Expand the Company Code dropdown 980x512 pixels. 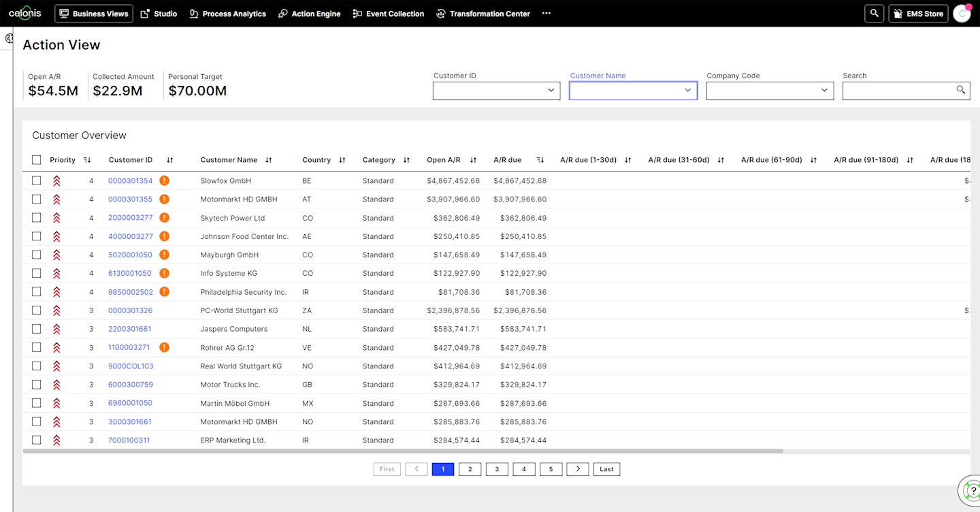click(x=824, y=90)
